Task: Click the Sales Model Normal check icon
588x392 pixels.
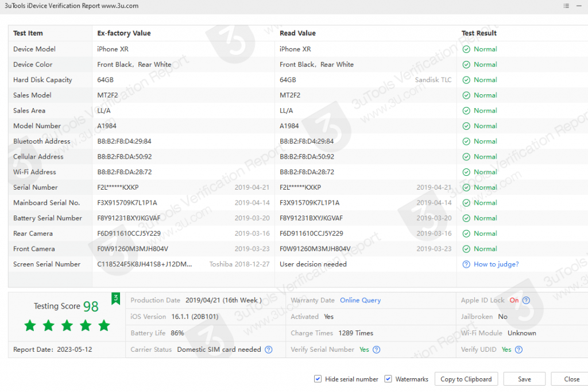Action: (466, 95)
